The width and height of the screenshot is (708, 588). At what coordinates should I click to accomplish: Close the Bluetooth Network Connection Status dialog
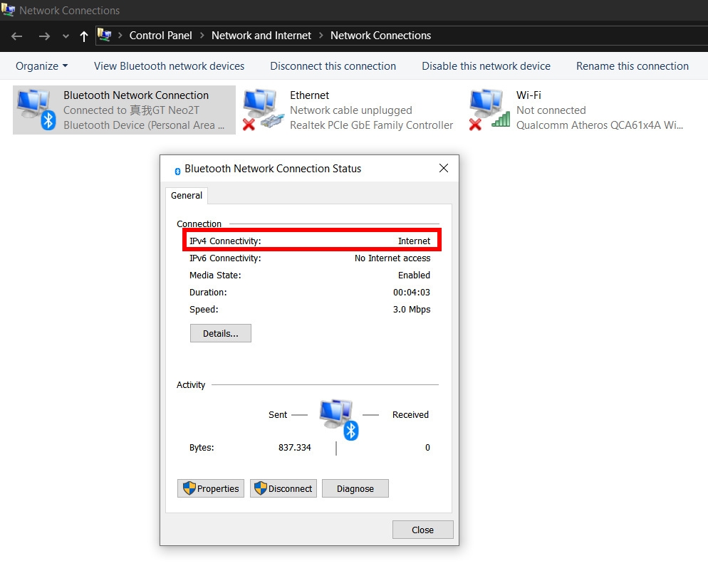(x=444, y=168)
